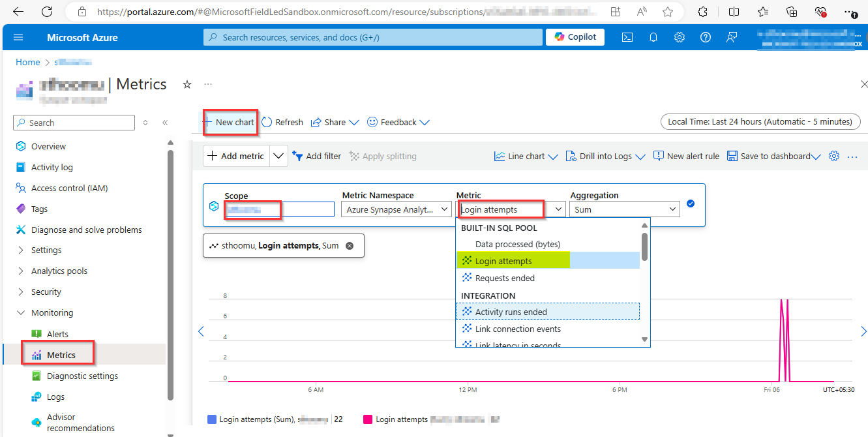868x437 pixels.
Task: Move to previous time range with left arrow
Action: (x=201, y=332)
